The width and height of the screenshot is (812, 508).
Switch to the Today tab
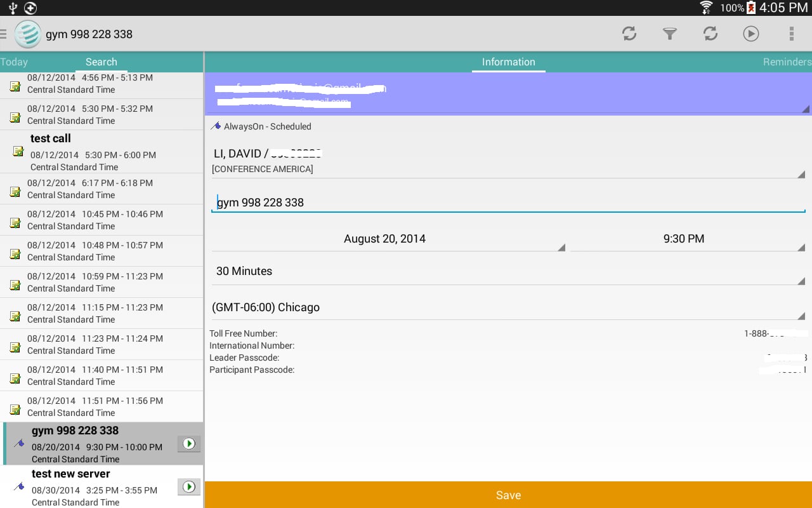click(x=14, y=62)
